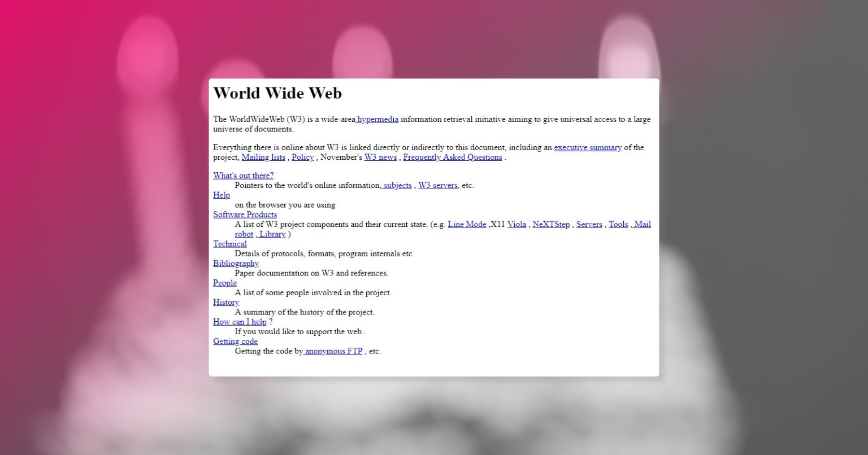Follow the "How can I help" link

pyautogui.click(x=240, y=322)
